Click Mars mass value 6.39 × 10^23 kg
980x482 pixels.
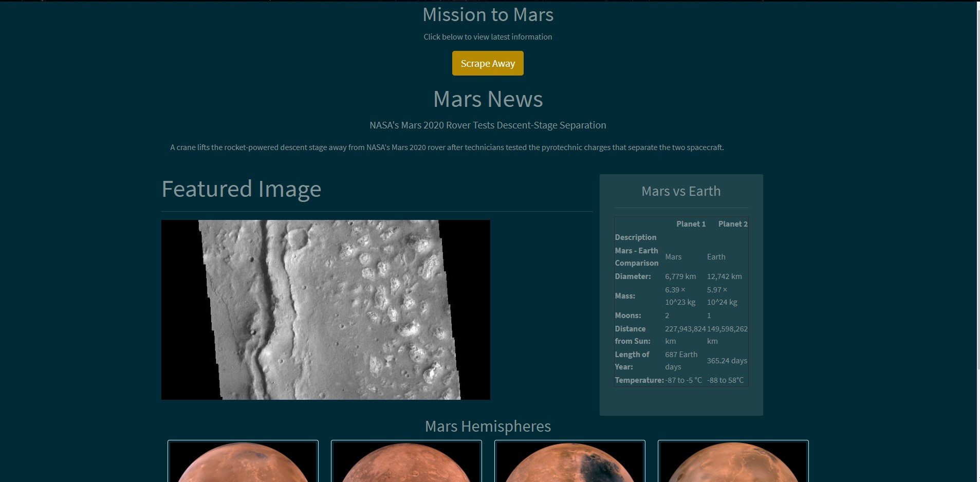(680, 296)
